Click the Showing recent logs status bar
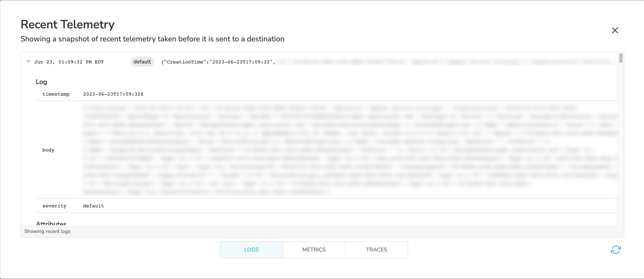Screen dimensions: 644x279 47,231
